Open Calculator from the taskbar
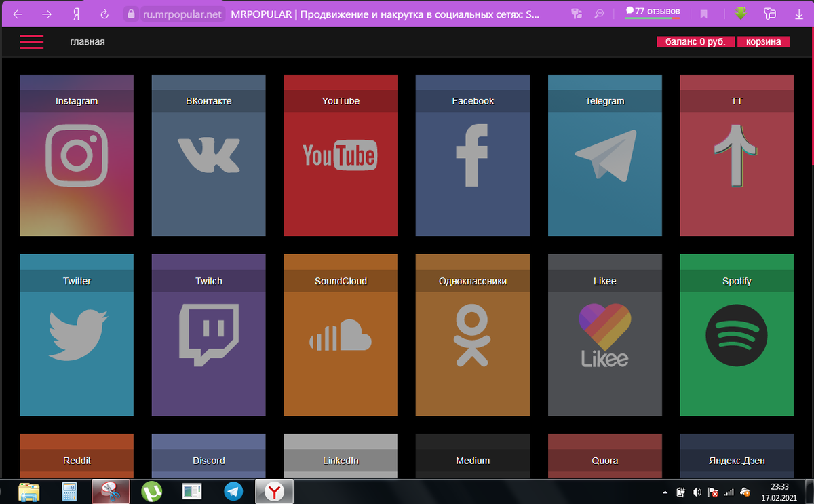 [69, 491]
